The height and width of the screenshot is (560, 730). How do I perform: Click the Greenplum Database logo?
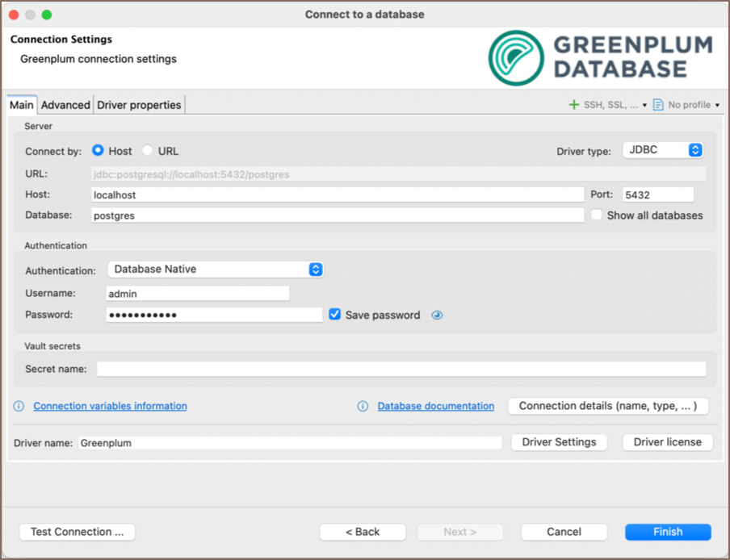600,58
